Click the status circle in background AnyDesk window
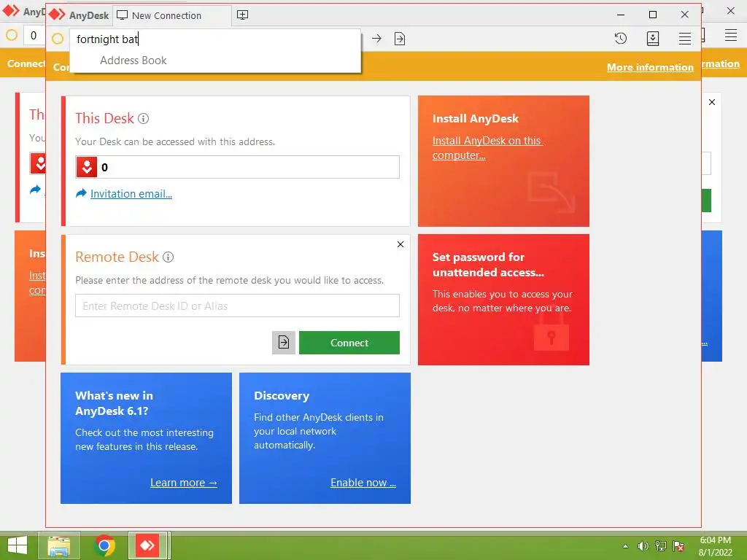Image resolution: width=747 pixels, height=560 pixels. click(12, 35)
